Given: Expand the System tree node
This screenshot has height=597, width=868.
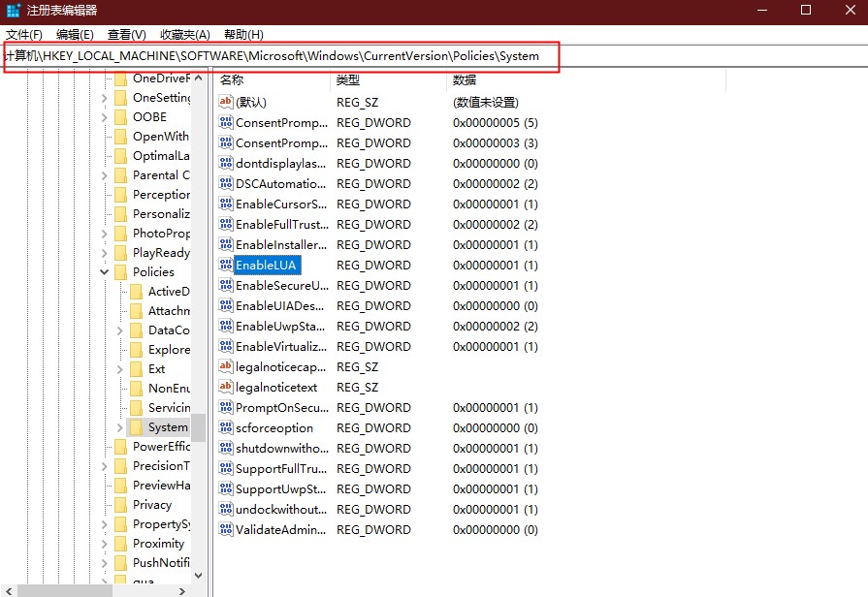Looking at the screenshot, I should 119,427.
